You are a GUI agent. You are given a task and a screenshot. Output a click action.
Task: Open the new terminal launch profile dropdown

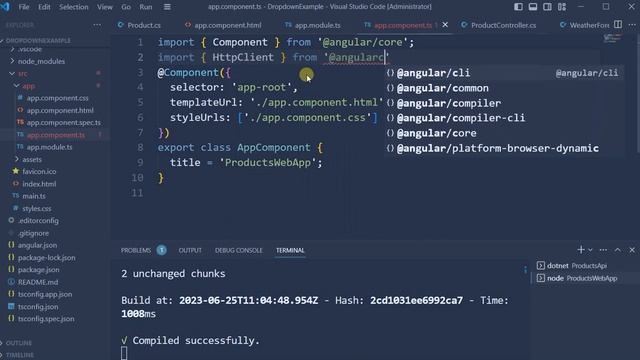[x=590, y=250]
